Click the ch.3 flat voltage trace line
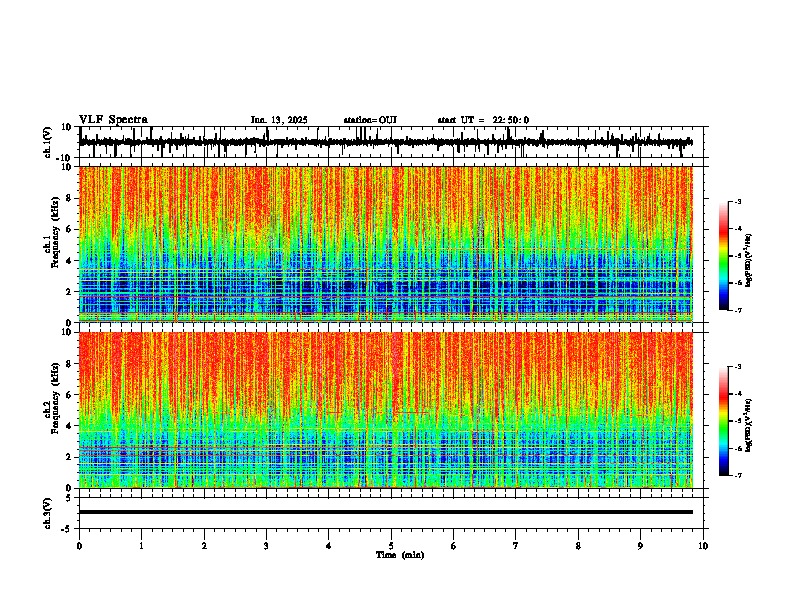Viewport: 792px width, 612px height. tap(386, 512)
